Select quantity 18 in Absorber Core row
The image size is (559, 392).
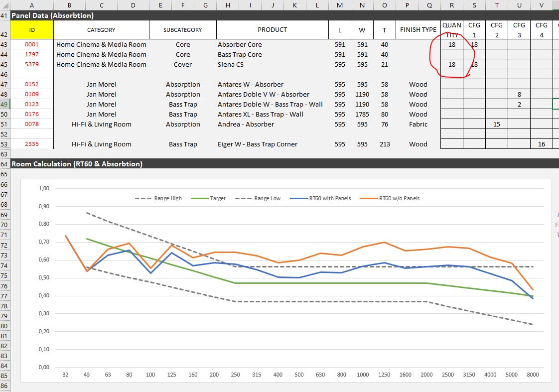pos(452,44)
